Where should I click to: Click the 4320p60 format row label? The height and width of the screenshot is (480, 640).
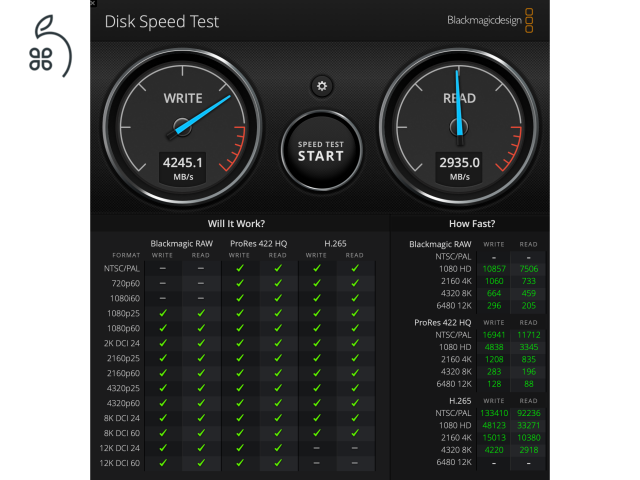tap(123, 403)
